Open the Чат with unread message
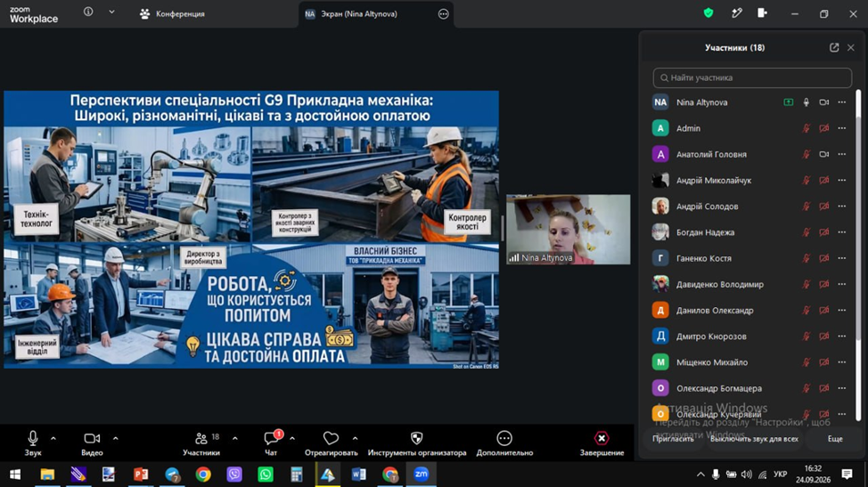The image size is (868, 487). pyautogui.click(x=271, y=443)
